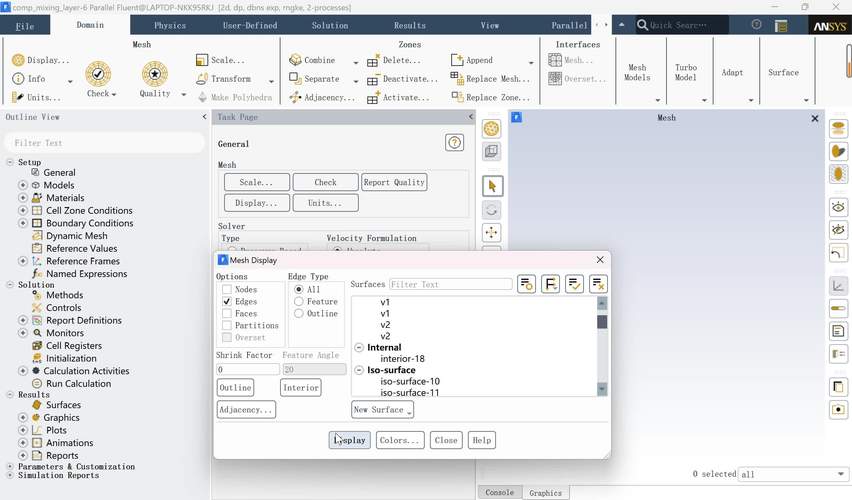Open the Scale mesh tool
The image size is (852, 500).
202,60
